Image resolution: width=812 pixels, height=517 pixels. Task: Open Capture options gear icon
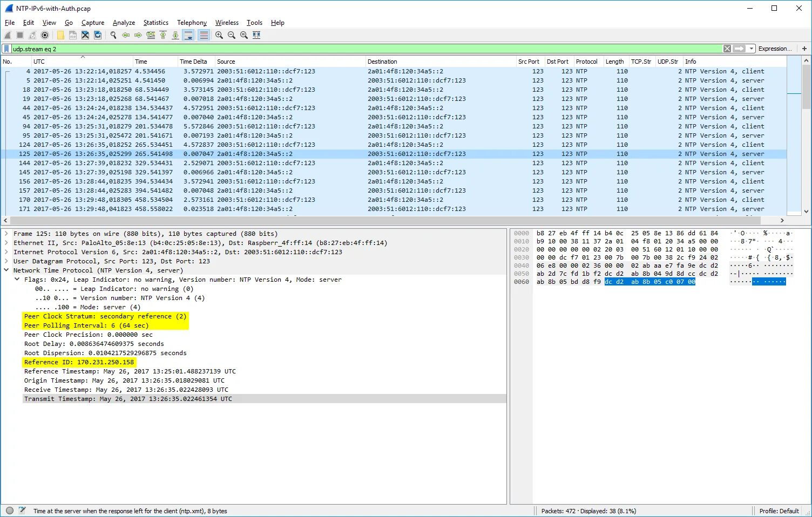tap(45, 35)
